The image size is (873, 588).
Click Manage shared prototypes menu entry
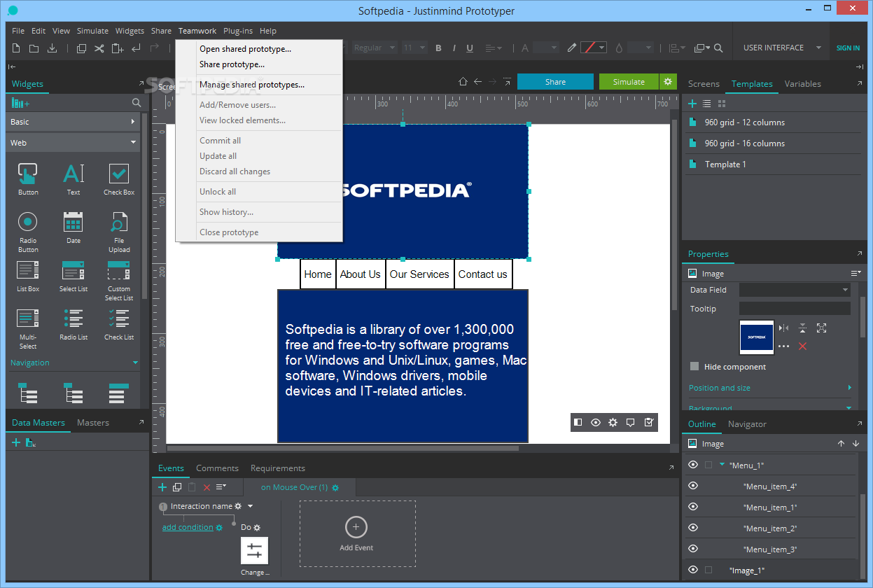coord(252,85)
